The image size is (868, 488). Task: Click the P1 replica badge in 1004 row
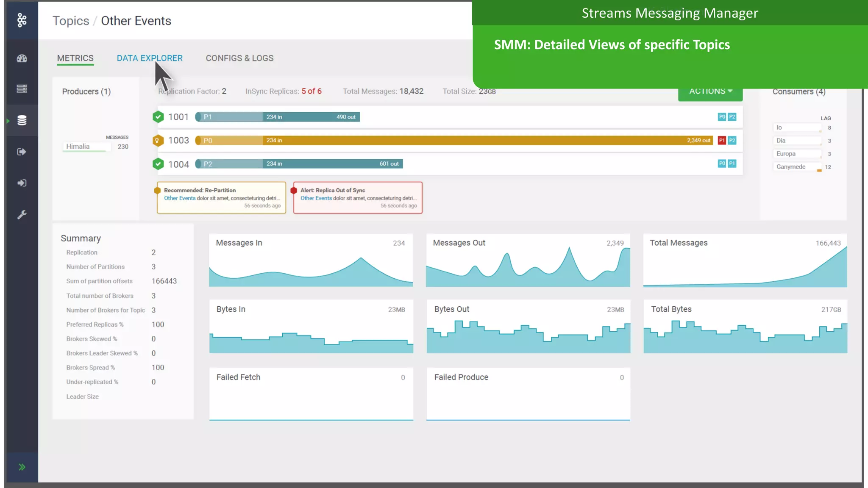pos(732,164)
